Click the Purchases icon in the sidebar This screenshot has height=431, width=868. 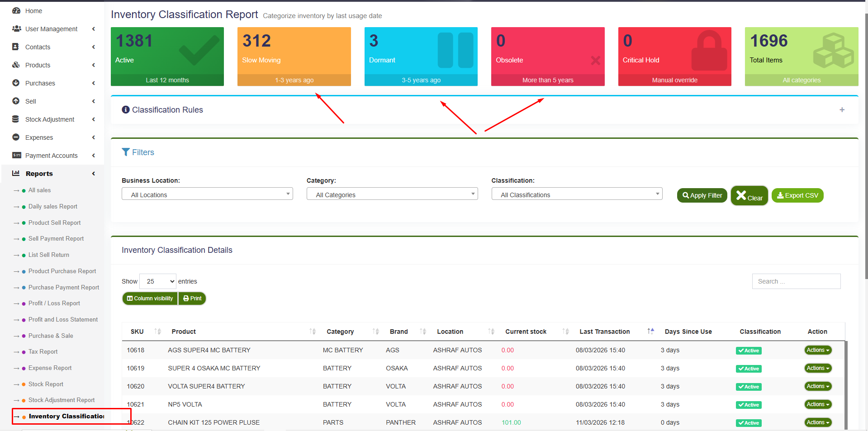tap(16, 83)
